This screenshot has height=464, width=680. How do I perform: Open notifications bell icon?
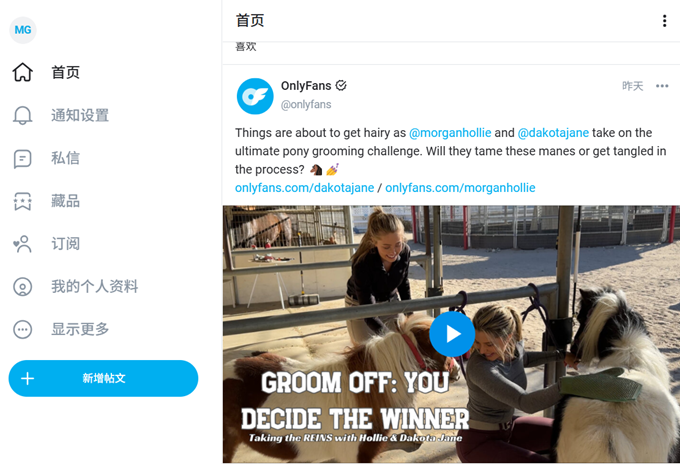[x=23, y=115]
